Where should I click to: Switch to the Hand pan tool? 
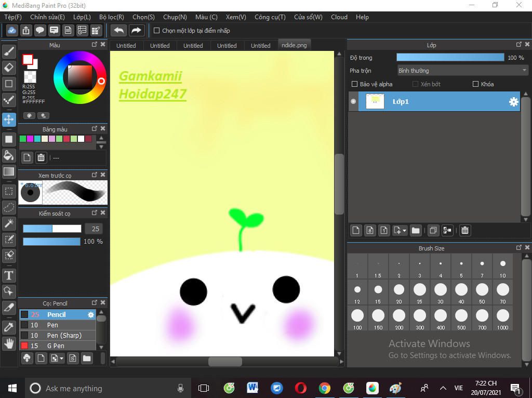click(x=9, y=343)
